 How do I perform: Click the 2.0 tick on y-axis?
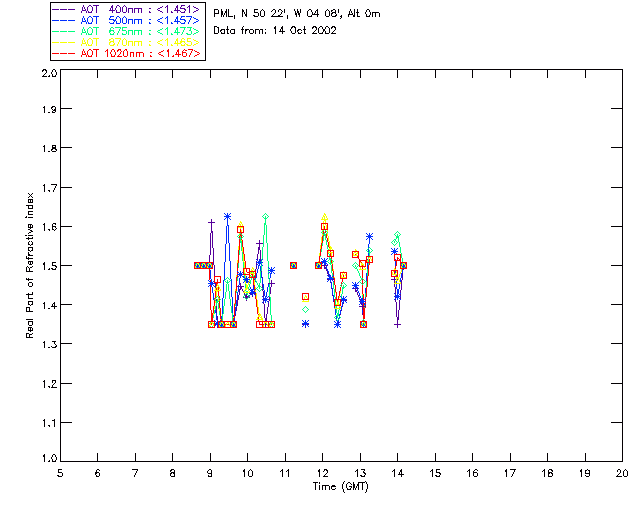click(48, 74)
